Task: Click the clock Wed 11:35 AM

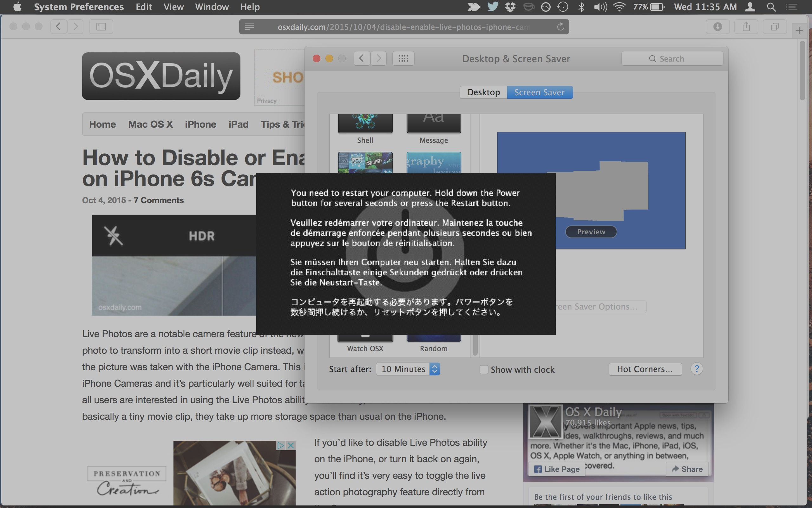Action: [x=705, y=7]
